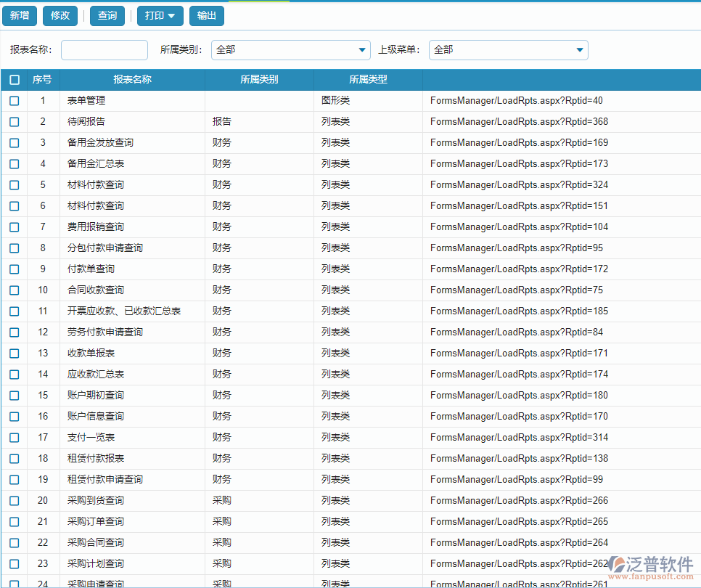Toggle the select-all checkbox in header

tap(13, 80)
